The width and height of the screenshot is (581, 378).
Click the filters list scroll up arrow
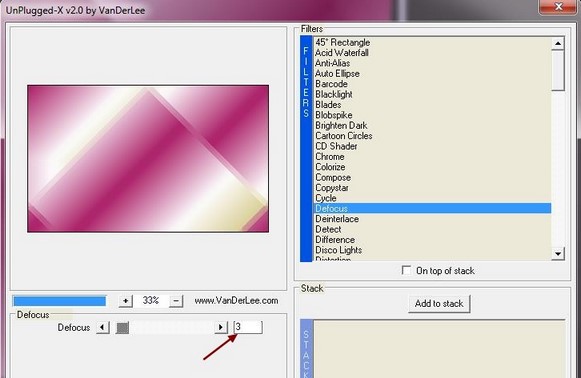(558, 43)
